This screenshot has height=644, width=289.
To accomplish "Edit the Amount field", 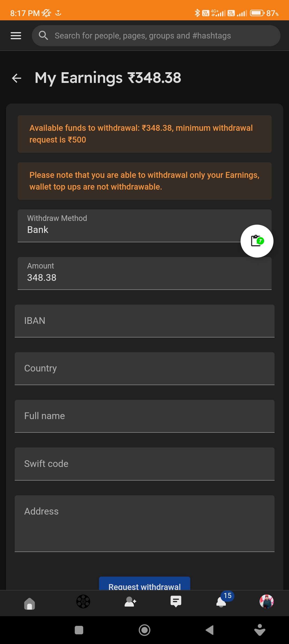I will point(144,274).
